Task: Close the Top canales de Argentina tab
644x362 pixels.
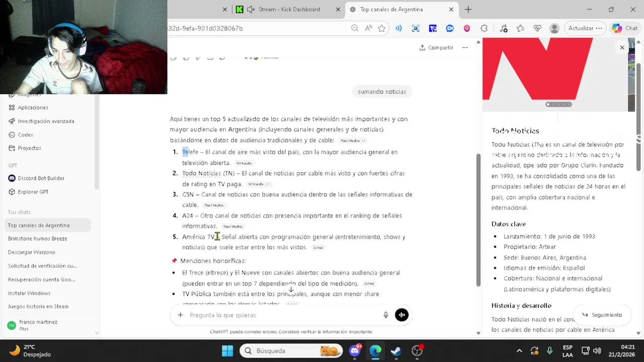Action: (451, 9)
